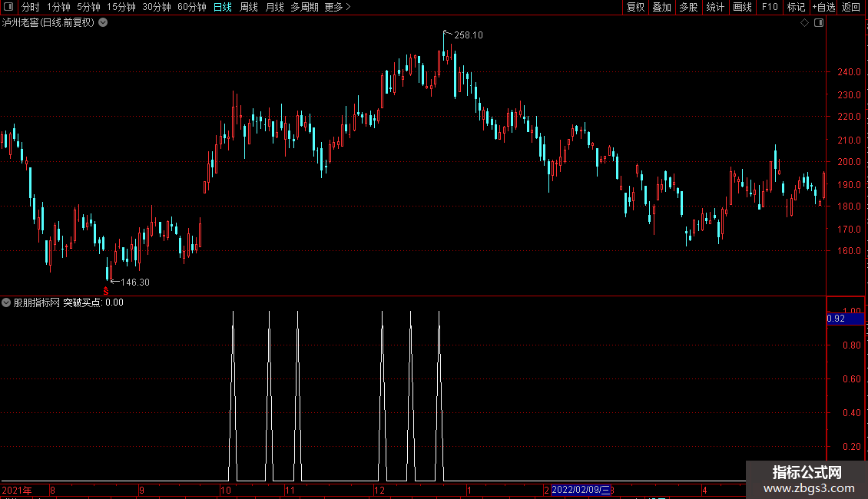Open 多股 multi-stock view
Image resolution: width=868 pixels, height=499 pixels.
pyautogui.click(x=688, y=7)
